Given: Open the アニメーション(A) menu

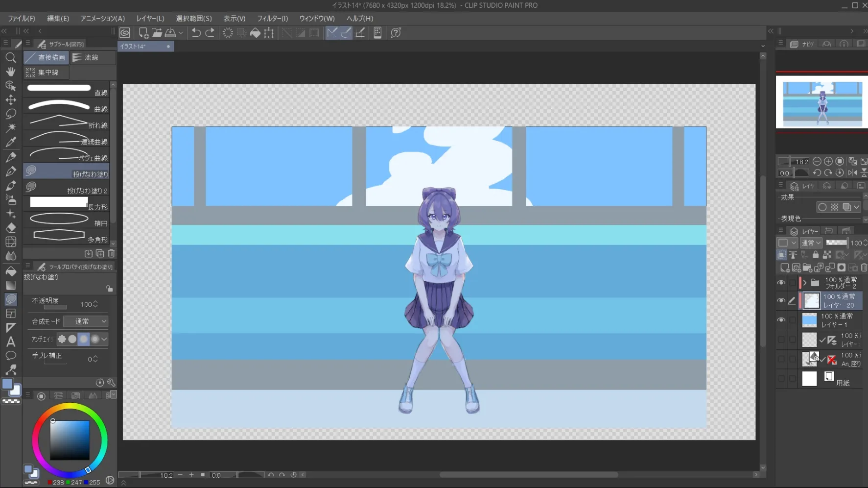Looking at the screenshot, I should 103,19.
